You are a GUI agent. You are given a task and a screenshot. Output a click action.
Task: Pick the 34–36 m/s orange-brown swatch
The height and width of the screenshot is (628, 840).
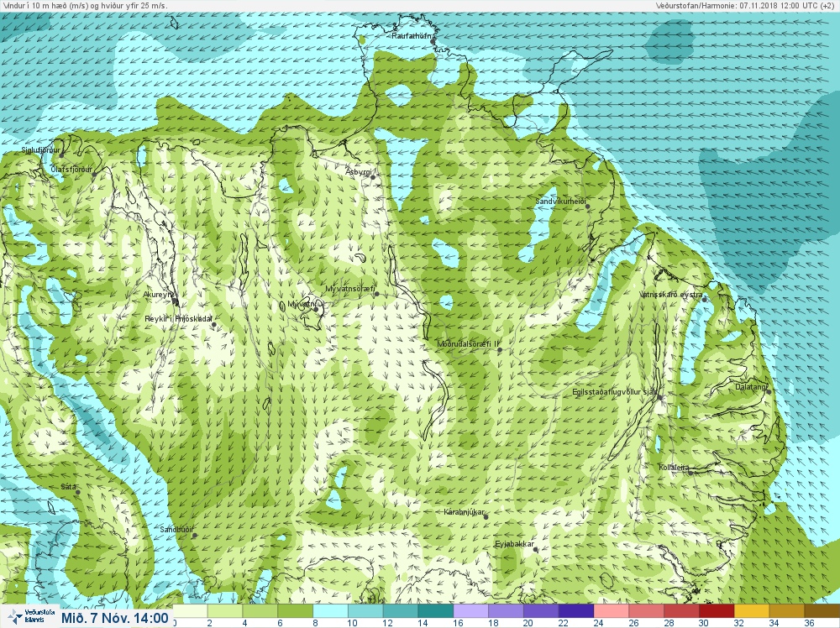(x=786, y=611)
